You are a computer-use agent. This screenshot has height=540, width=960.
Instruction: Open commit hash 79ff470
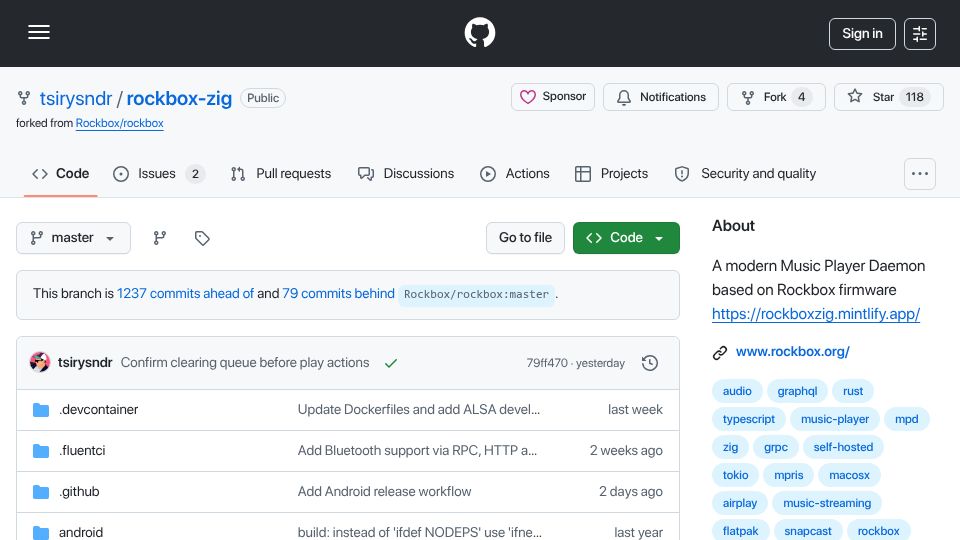[x=547, y=363]
